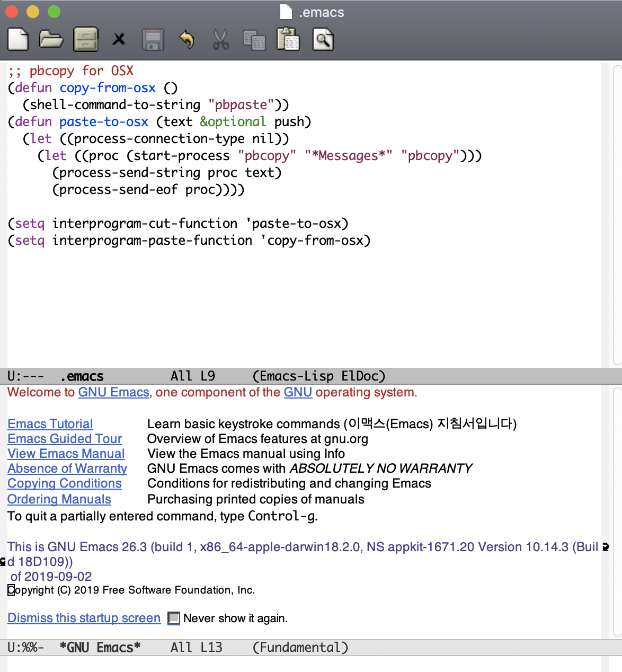Click the function name copy-from-osx definition
Screen dimensions: 622x672
tap(108, 88)
